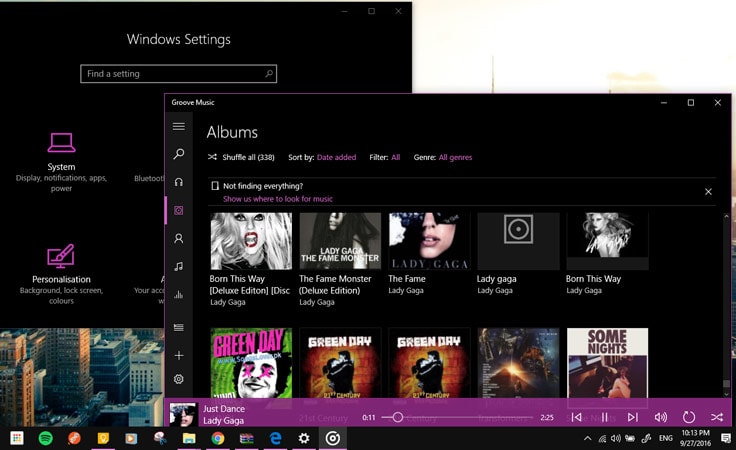Screen dimensions: 736x450
Task: Open the Transformers-style album cover beside Some Nights
Action: coord(518,363)
